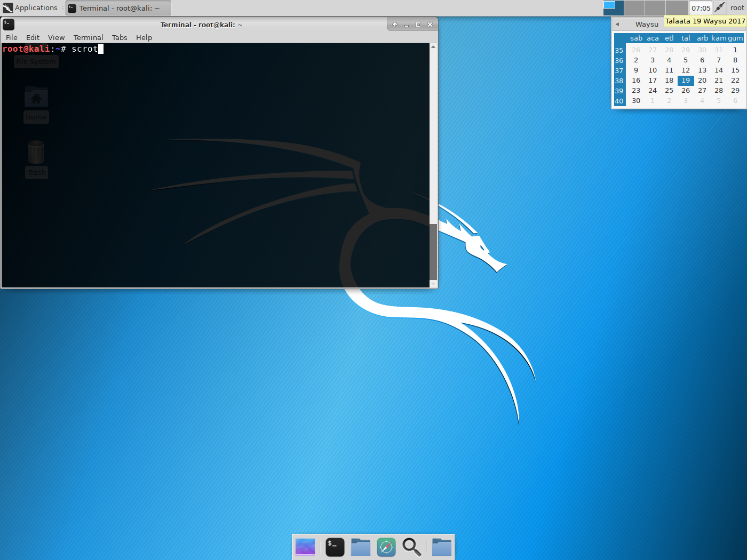
Task: Open the magnifier application finder icon
Action: tap(412, 547)
